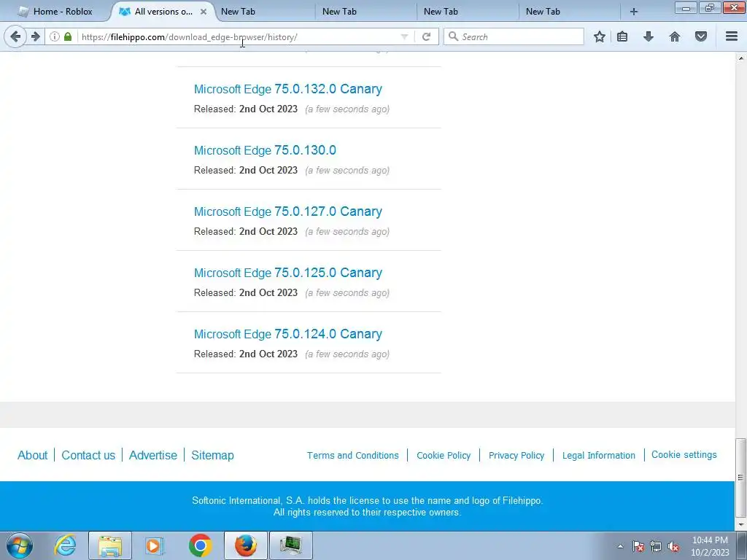Open a new tab with the plus button
Image resolution: width=747 pixels, height=560 pixels.
point(634,12)
